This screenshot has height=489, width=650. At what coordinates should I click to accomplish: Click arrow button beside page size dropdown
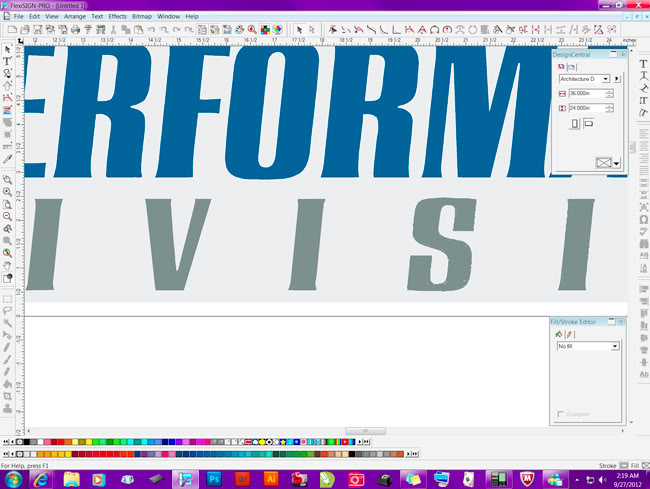[617, 79]
